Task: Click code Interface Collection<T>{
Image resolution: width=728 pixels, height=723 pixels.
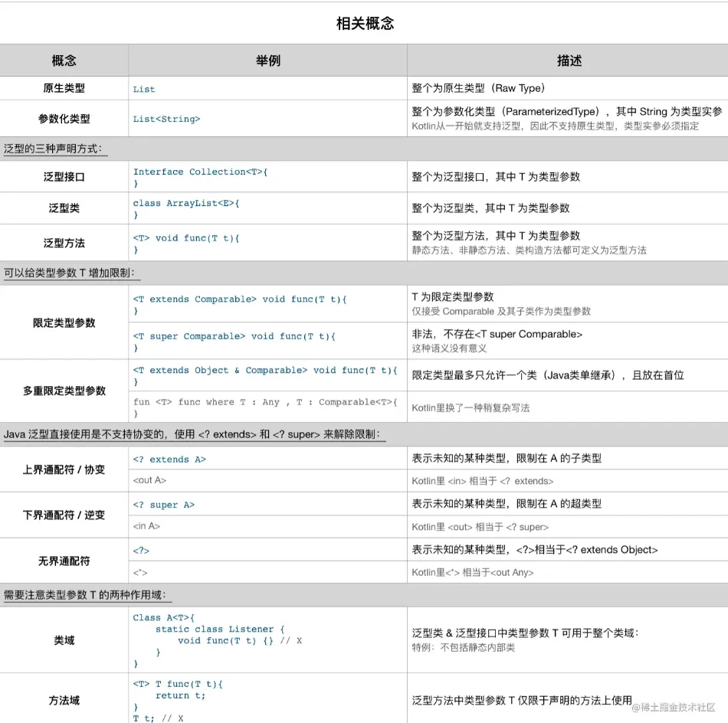Action: [x=201, y=172]
